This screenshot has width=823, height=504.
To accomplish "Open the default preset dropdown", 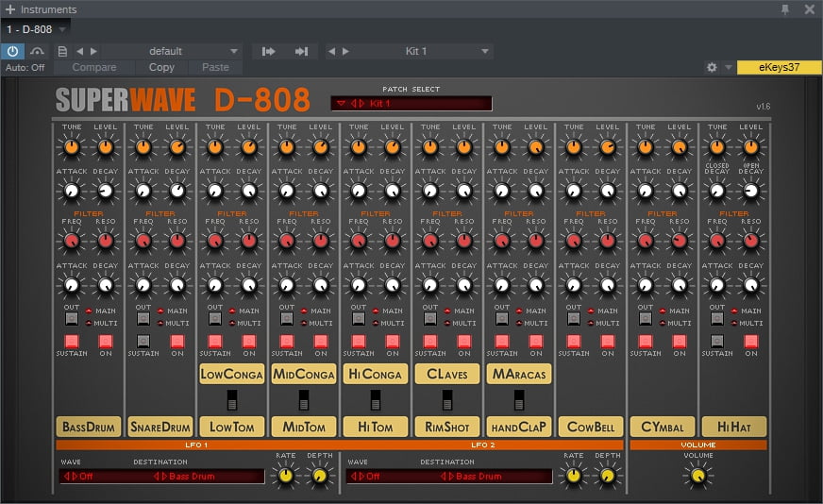I will point(234,51).
